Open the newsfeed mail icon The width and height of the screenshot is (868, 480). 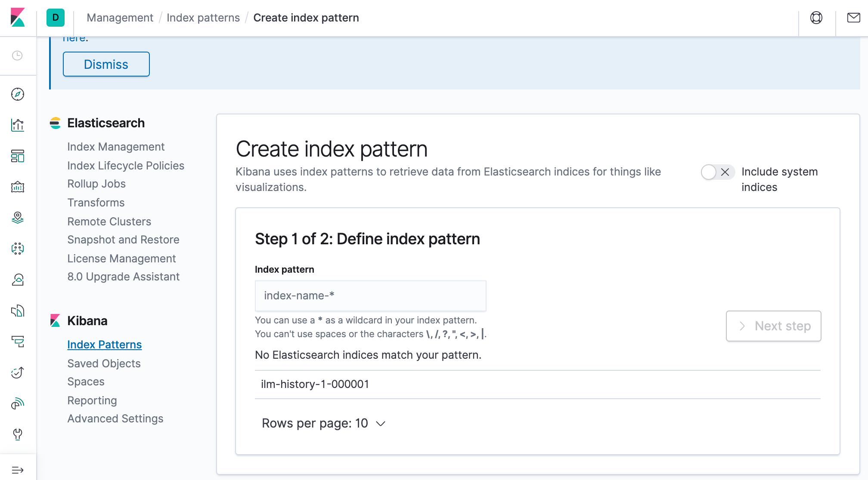point(853,18)
